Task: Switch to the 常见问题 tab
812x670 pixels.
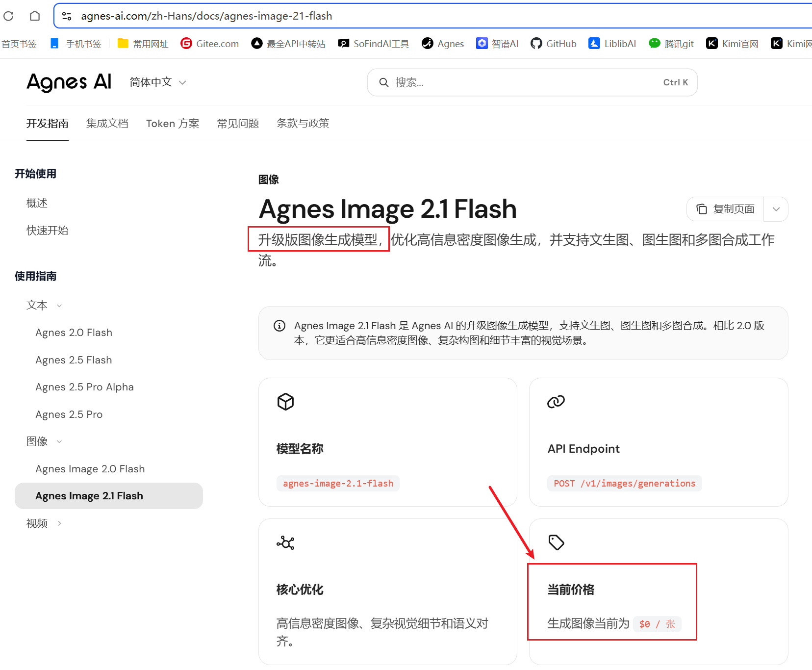Action: coord(238,124)
